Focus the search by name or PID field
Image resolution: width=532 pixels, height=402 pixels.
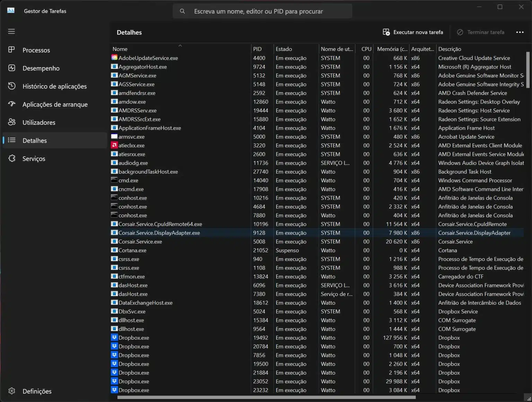(x=262, y=11)
